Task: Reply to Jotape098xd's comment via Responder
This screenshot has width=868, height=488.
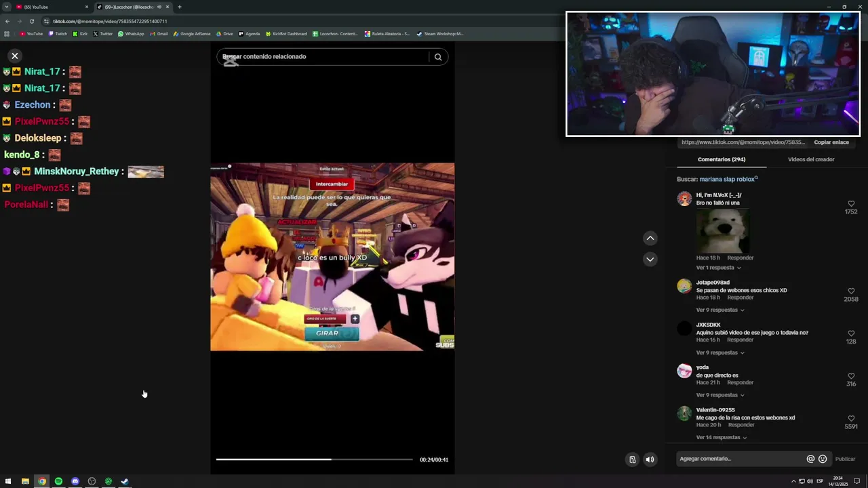Action: click(741, 298)
